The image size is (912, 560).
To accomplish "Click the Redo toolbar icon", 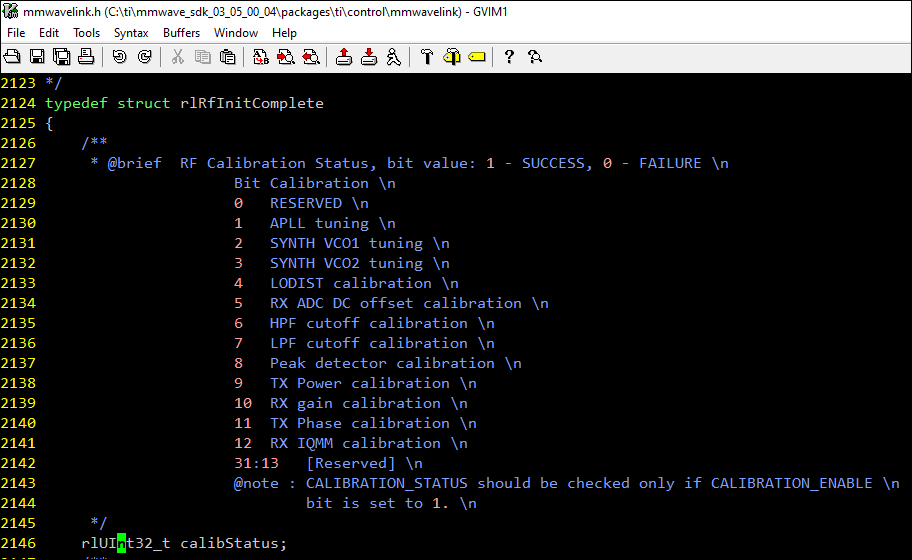I will point(144,56).
